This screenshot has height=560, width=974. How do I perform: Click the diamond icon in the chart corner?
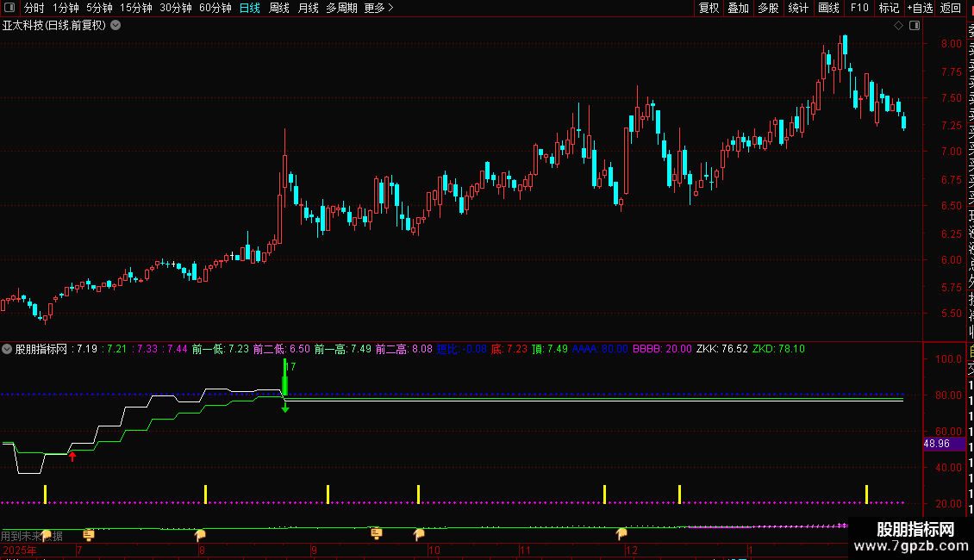898,26
